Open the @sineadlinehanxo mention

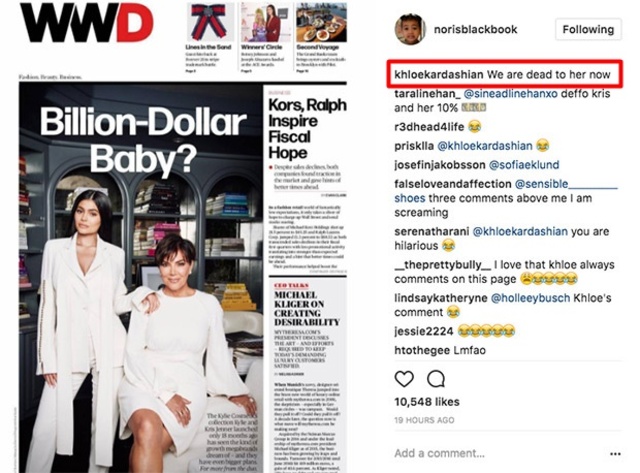tap(511, 94)
